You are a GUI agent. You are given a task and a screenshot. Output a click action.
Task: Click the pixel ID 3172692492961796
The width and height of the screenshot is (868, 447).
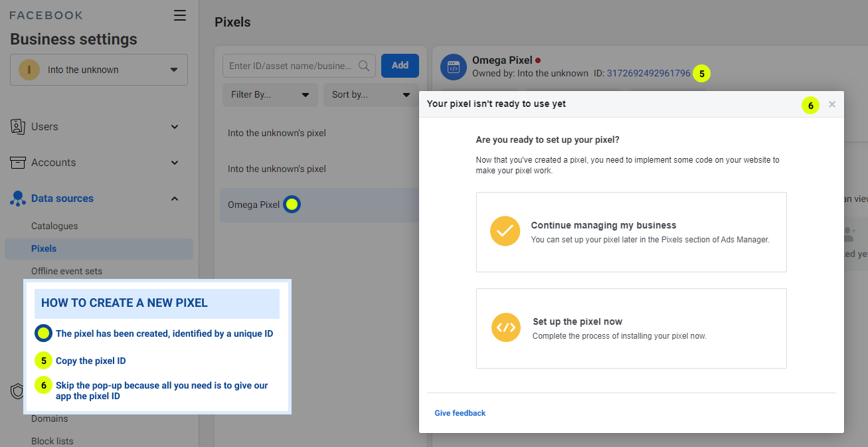click(649, 73)
